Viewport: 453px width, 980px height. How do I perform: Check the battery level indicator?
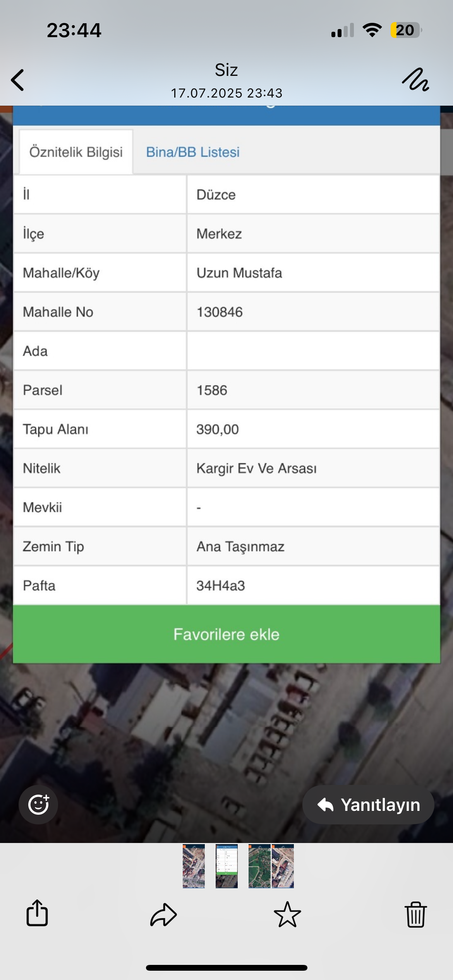tap(405, 30)
